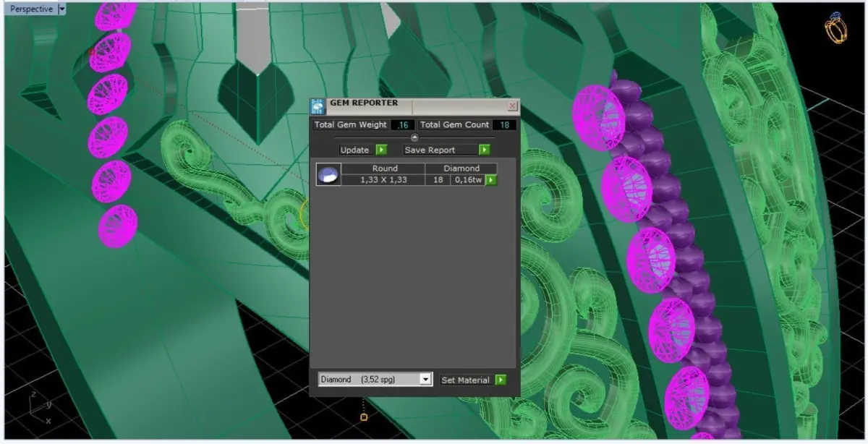Collapse the panel with the round arrow toggle

[x=414, y=137]
